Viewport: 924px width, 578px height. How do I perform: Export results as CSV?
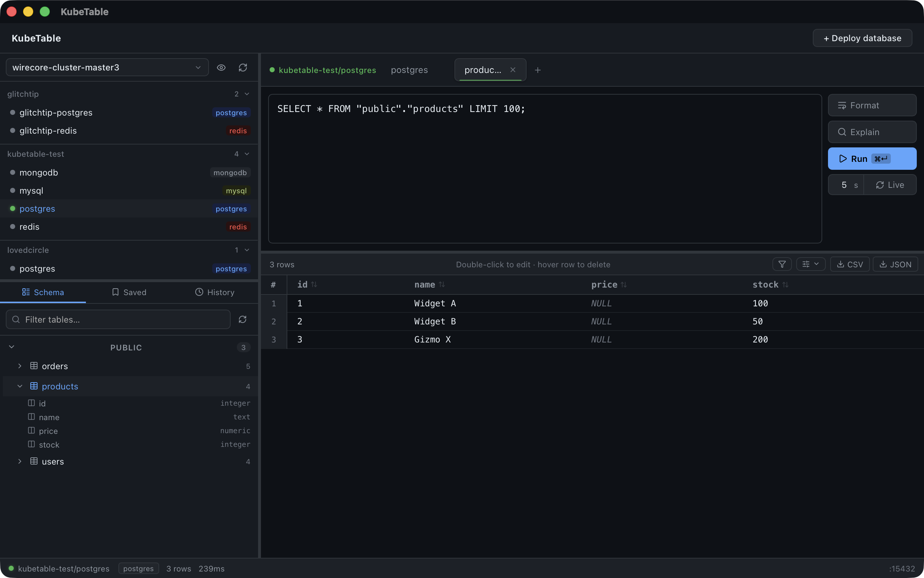[850, 264]
